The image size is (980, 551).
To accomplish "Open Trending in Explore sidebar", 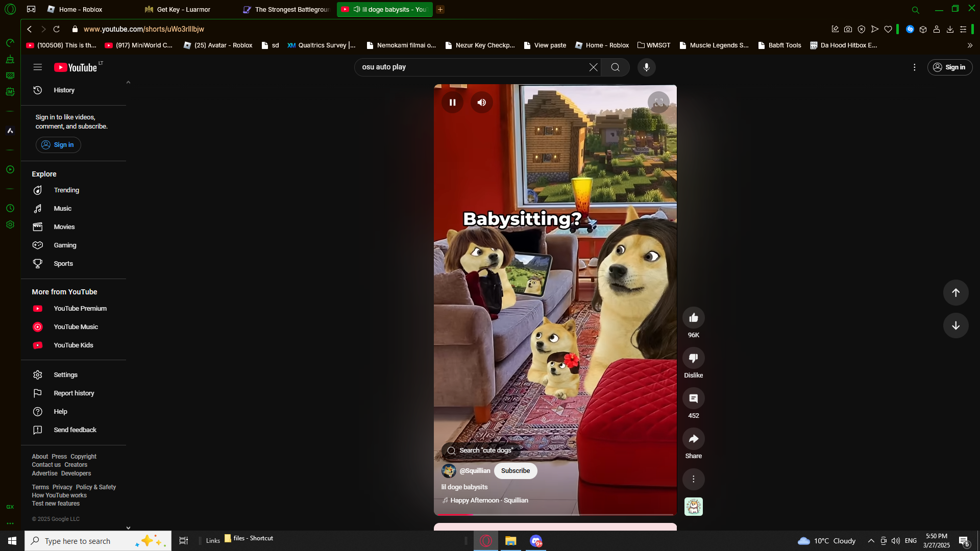I will point(66,190).
